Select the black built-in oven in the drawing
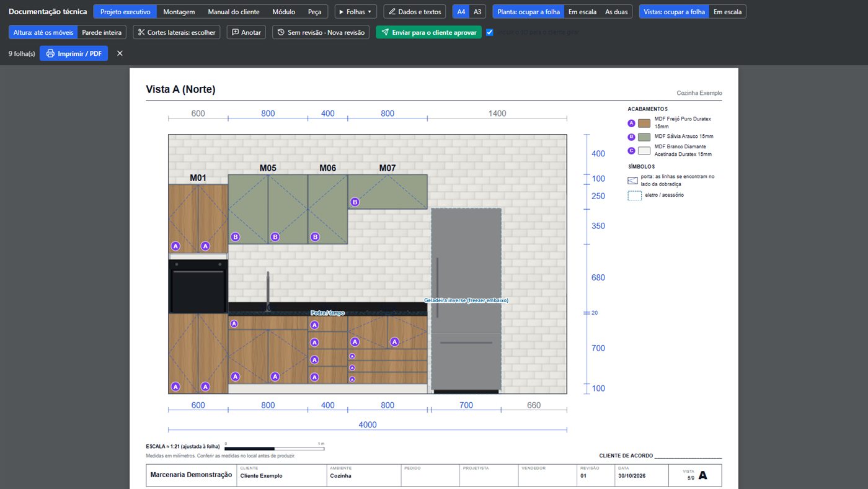The height and width of the screenshot is (489, 868). (198, 286)
